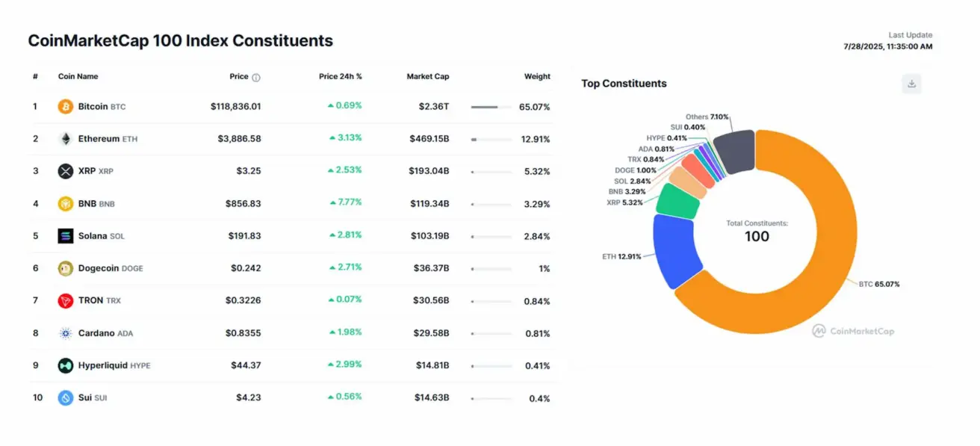
Task: Open the Ethereum ETH coin link
Action: pos(108,139)
